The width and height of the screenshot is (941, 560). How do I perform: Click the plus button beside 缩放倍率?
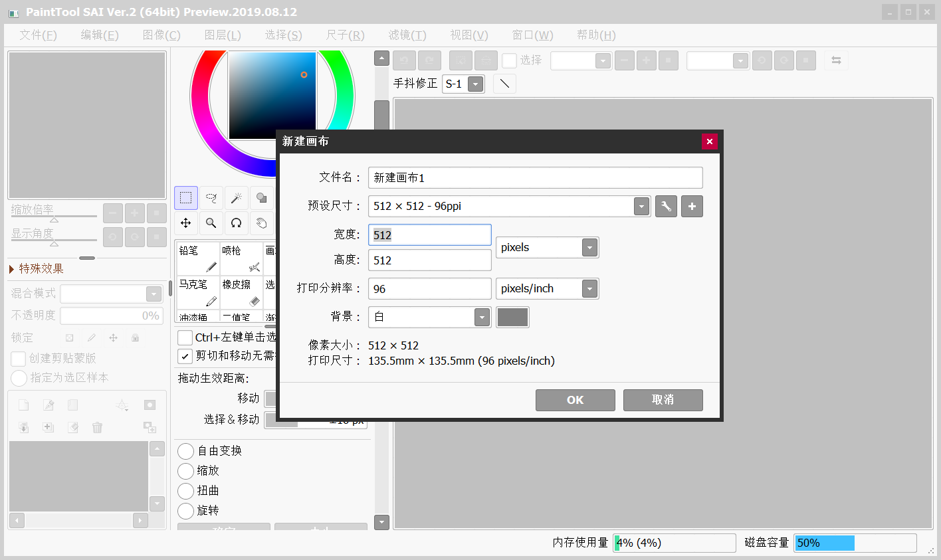pos(135,213)
